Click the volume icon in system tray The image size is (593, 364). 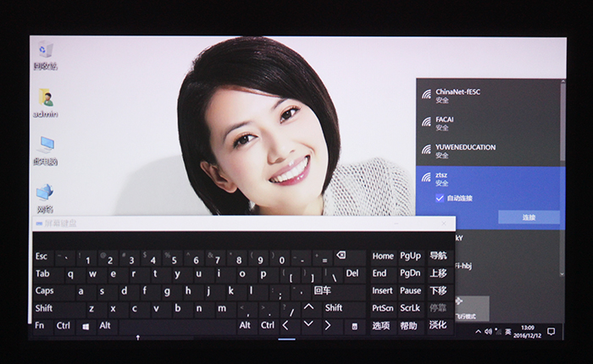(489, 331)
